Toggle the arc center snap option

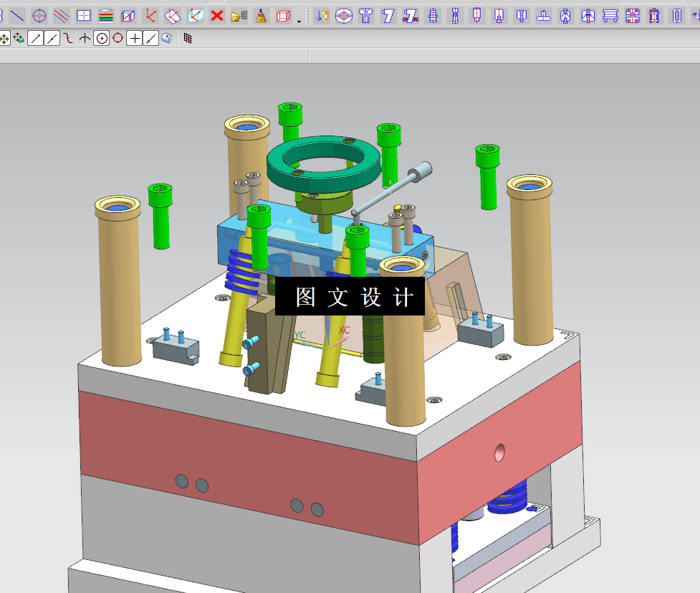tap(102, 39)
